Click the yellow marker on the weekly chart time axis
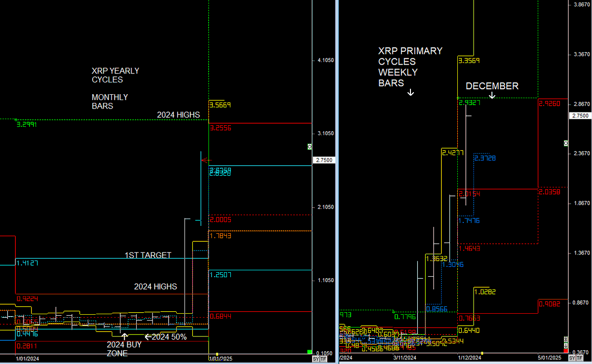 pos(482,353)
